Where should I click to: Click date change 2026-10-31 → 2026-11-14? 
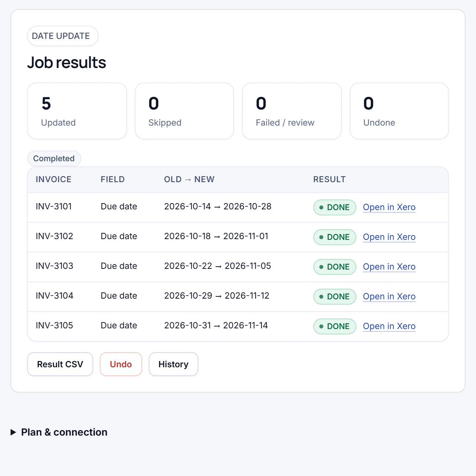point(216,325)
